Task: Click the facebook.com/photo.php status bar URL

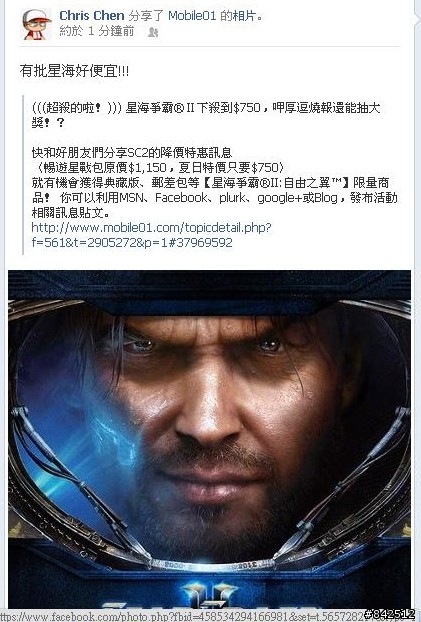Action: click(183, 616)
